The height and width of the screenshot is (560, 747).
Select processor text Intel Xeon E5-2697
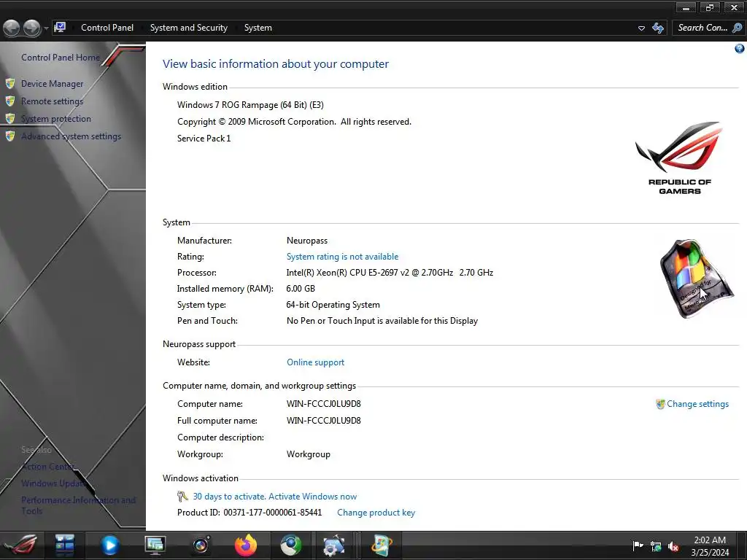tap(390, 273)
